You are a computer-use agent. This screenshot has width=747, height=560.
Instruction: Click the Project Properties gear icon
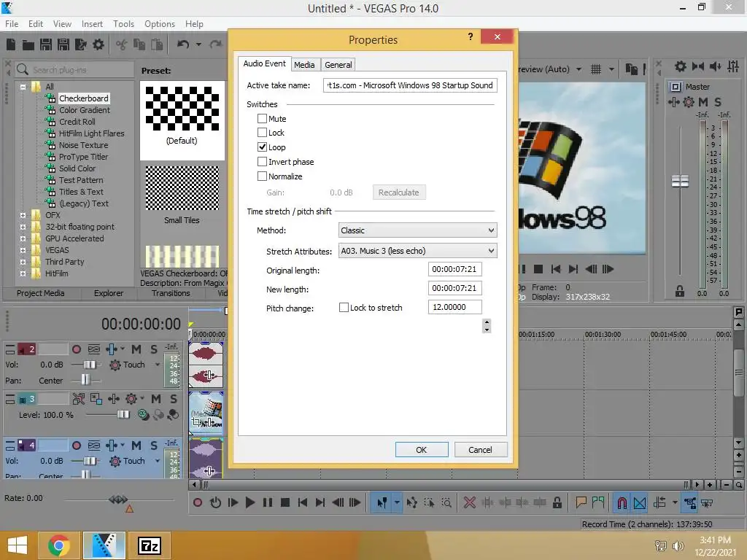[x=98, y=44]
